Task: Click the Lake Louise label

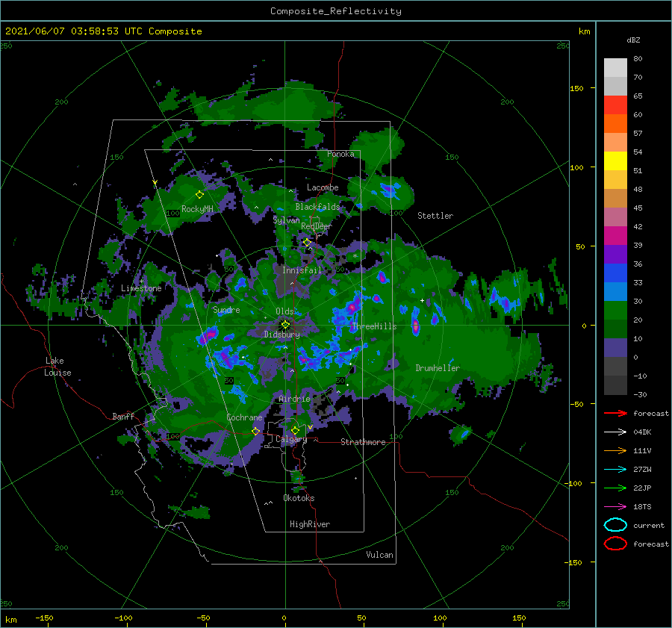Action: click(x=57, y=367)
